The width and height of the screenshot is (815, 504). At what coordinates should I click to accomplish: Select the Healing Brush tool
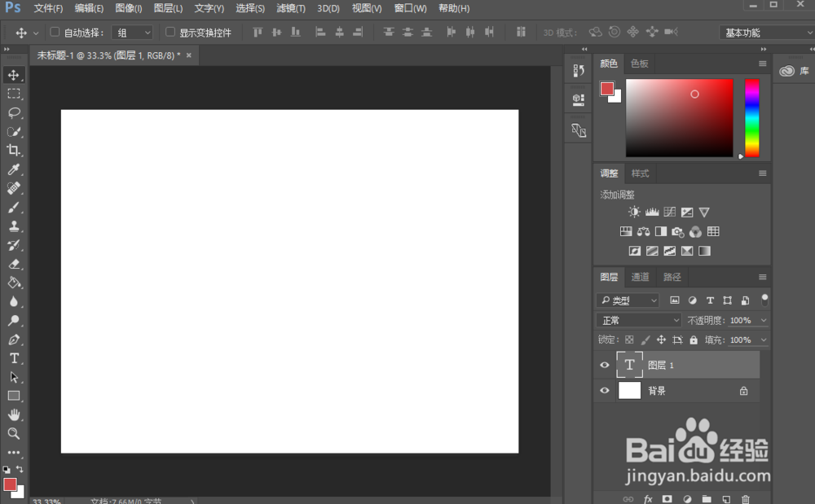pyautogui.click(x=14, y=188)
